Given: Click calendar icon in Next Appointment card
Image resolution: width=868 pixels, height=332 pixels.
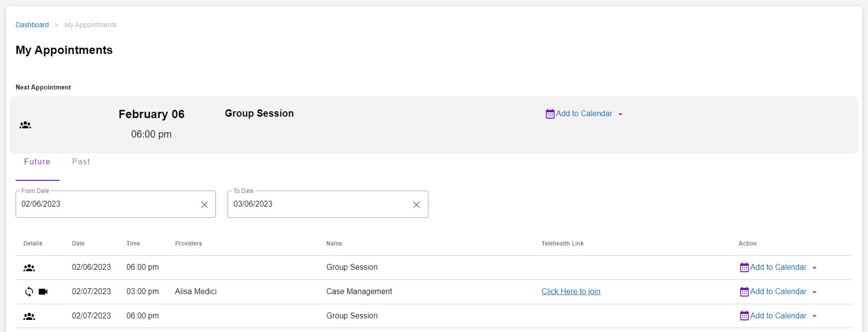Looking at the screenshot, I should click(x=550, y=114).
